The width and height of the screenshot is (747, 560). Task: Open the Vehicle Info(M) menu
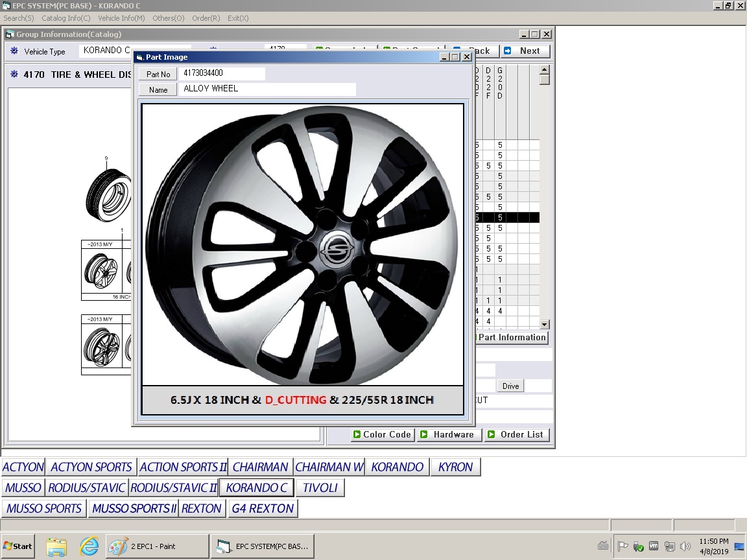[x=121, y=18]
